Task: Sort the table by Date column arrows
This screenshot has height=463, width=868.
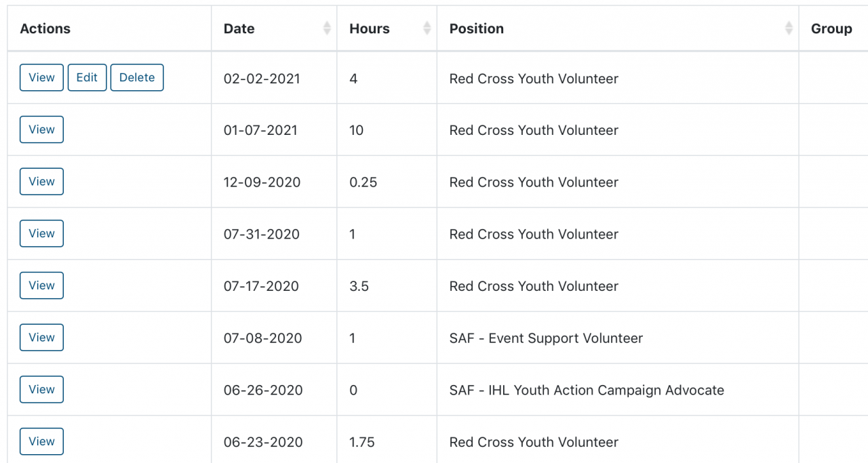Action: pyautogui.click(x=327, y=28)
